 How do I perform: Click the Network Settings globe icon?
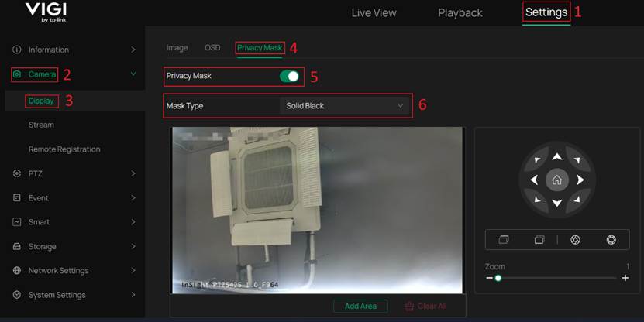tap(17, 271)
